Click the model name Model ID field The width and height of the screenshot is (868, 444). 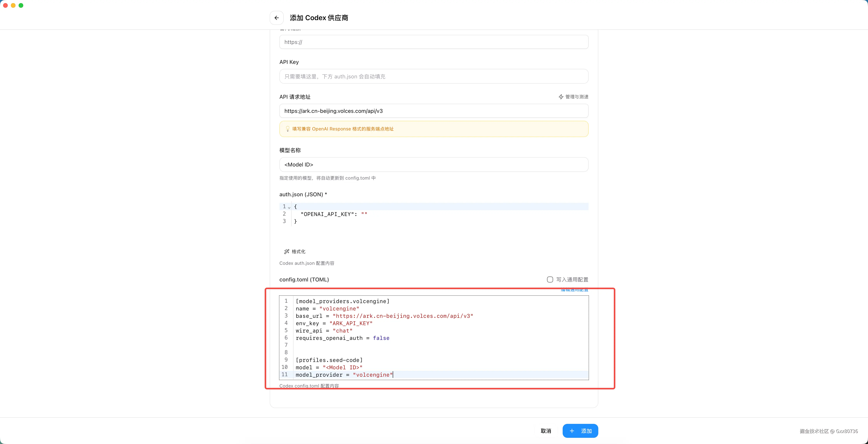pyautogui.click(x=434, y=165)
